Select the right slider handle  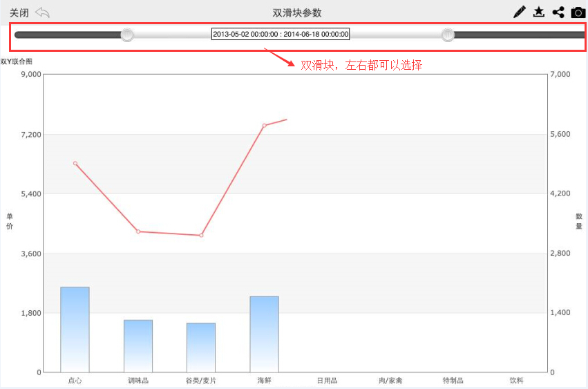(x=447, y=35)
